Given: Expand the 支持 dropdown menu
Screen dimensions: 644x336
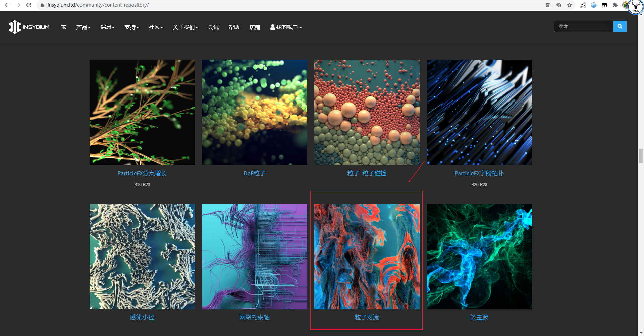Looking at the screenshot, I should click(x=131, y=27).
